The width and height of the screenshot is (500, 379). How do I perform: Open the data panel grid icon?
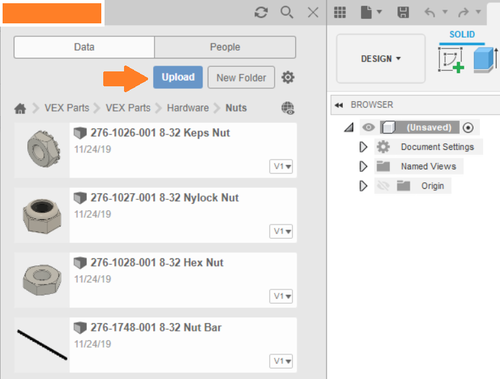coord(340,13)
